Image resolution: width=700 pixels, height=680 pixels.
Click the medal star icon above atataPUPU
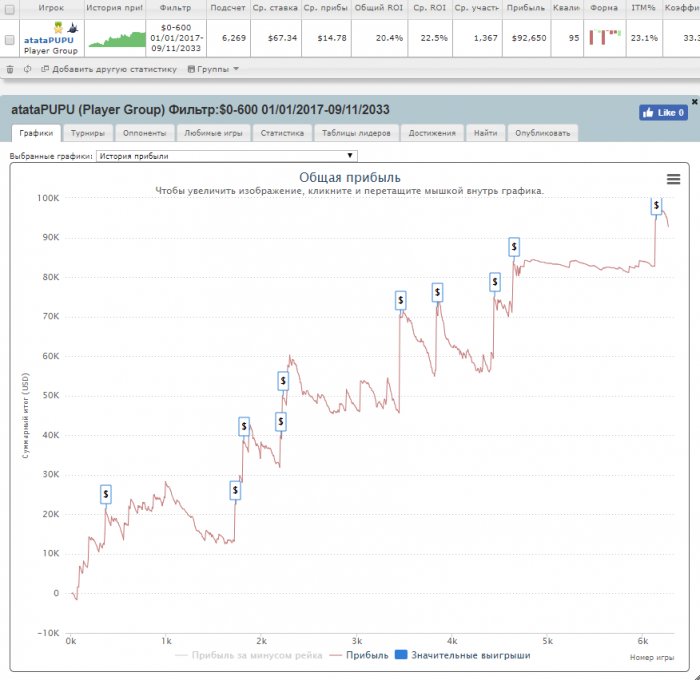pyautogui.click(x=58, y=28)
